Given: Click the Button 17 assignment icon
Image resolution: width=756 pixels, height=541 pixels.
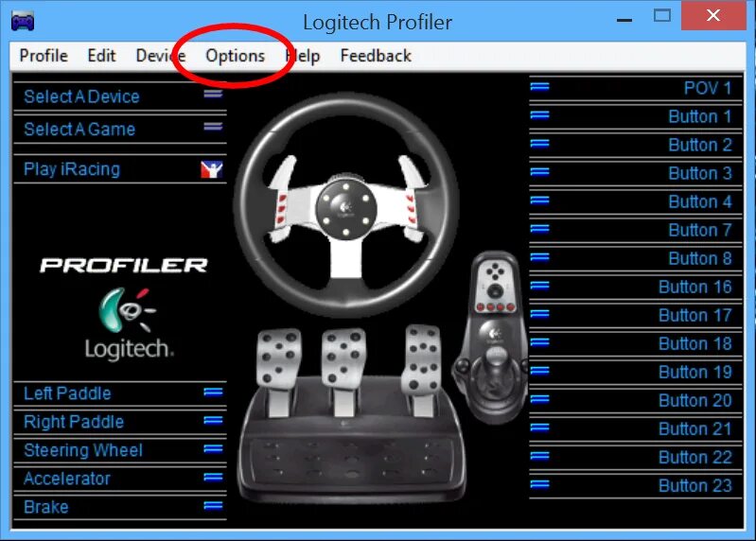Looking at the screenshot, I should (x=540, y=314).
